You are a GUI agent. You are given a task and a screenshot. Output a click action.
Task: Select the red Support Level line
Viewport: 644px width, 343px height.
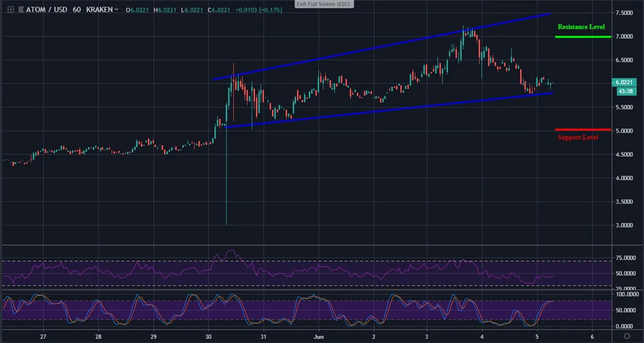[583, 129]
